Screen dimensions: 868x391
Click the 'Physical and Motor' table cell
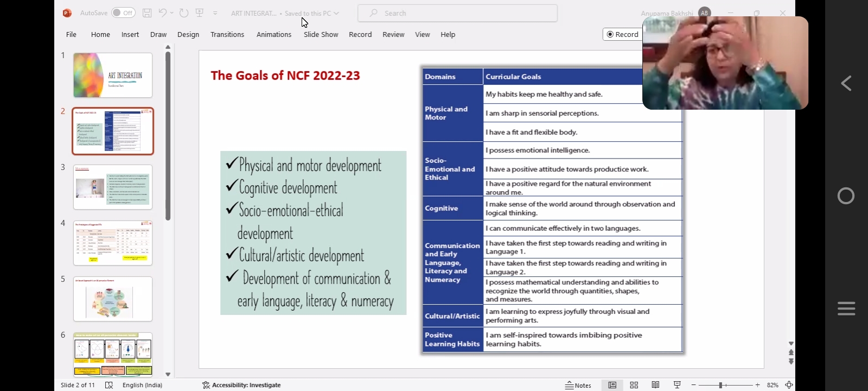[452, 113]
